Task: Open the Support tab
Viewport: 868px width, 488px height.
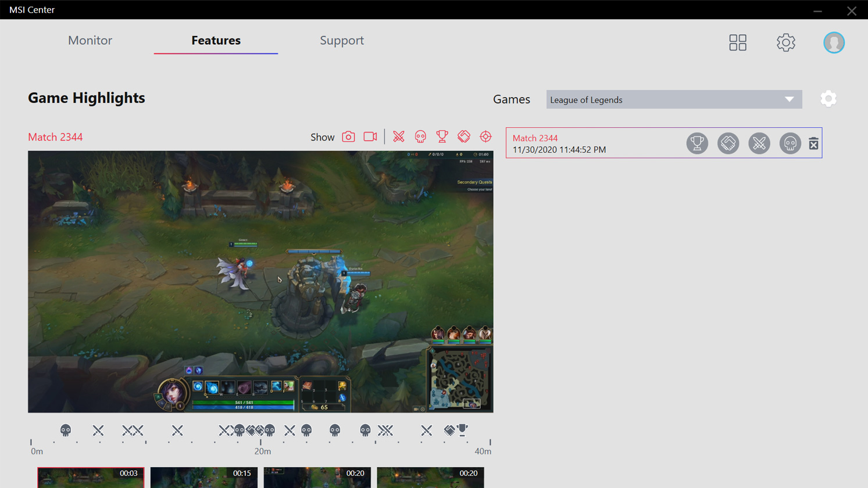Action: tap(342, 40)
